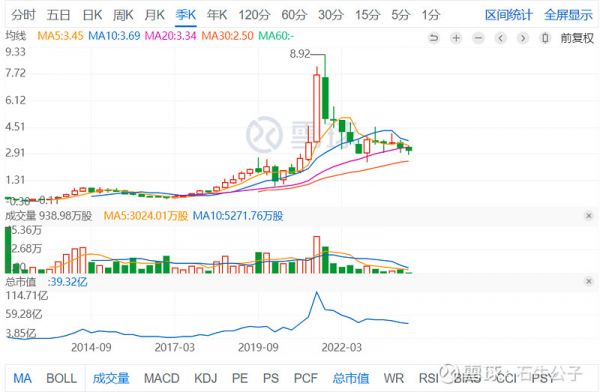Image resolution: width=600 pixels, height=392 pixels.
Task: Click the tallest red volume bar
Action: (x=316, y=255)
